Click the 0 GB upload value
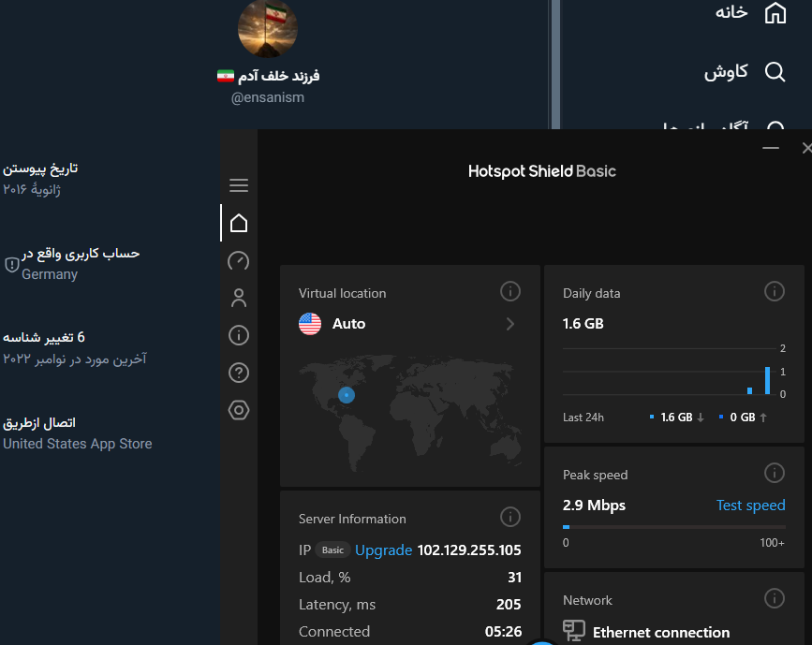 pos(743,418)
